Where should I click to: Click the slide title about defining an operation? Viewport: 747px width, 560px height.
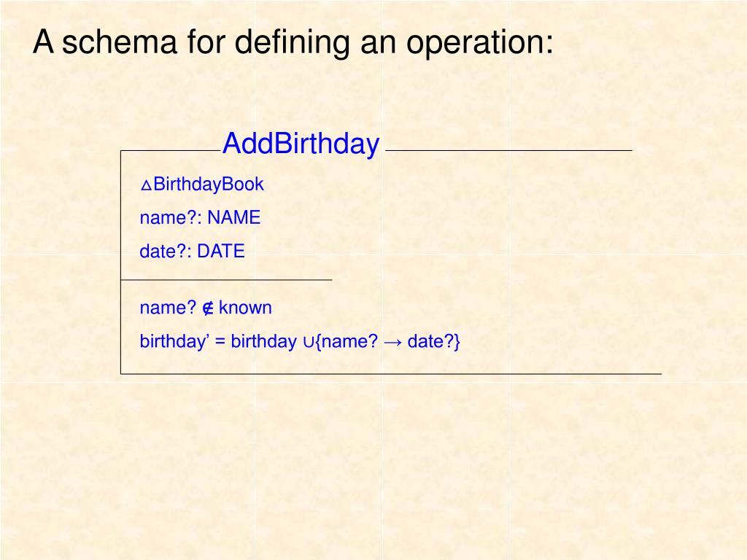click(x=293, y=42)
